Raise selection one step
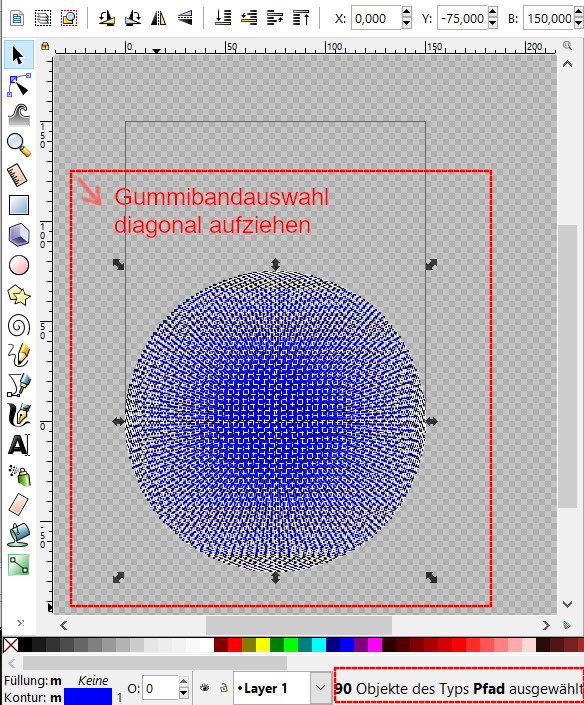 click(x=275, y=18)
